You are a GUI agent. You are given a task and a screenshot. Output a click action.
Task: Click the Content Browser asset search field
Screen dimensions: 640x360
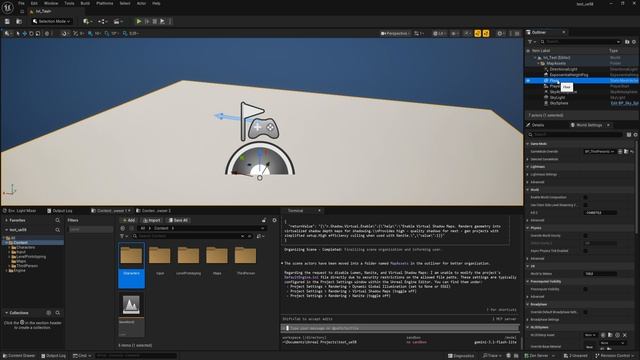[189, 236]
